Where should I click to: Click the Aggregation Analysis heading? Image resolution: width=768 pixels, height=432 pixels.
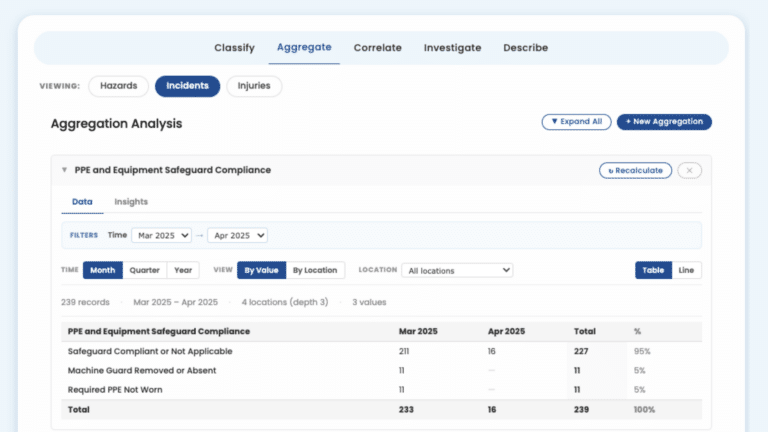tap(117, 123)
